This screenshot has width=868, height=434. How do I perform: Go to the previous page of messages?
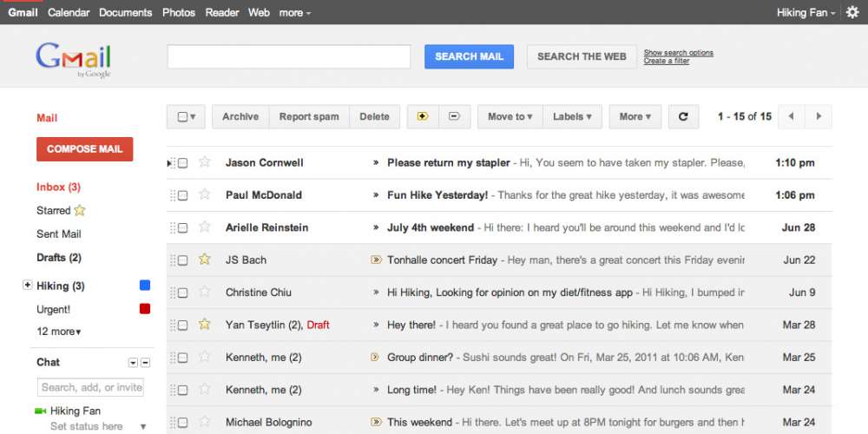(791, 117)
